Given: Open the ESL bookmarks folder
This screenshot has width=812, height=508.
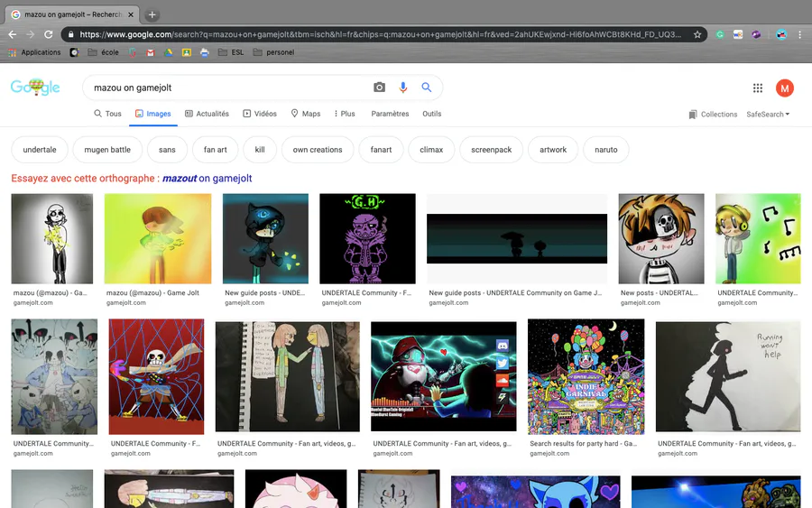Looking at the screenshot, I should point(231,52).
